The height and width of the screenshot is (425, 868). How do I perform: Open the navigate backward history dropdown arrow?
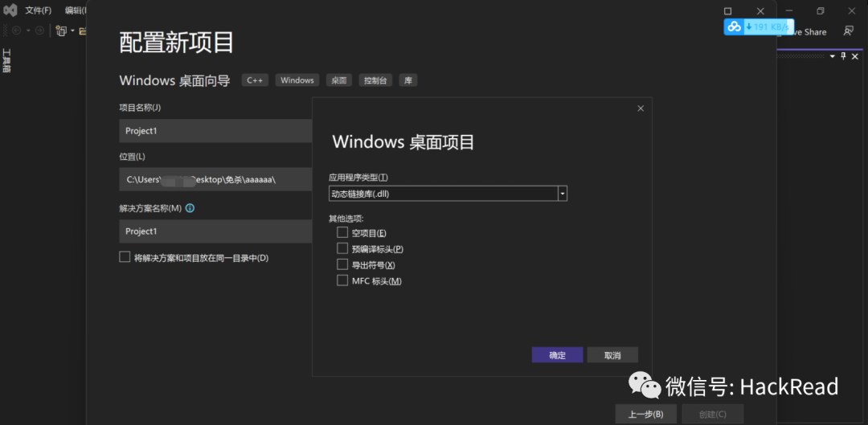tap(27, 31)
